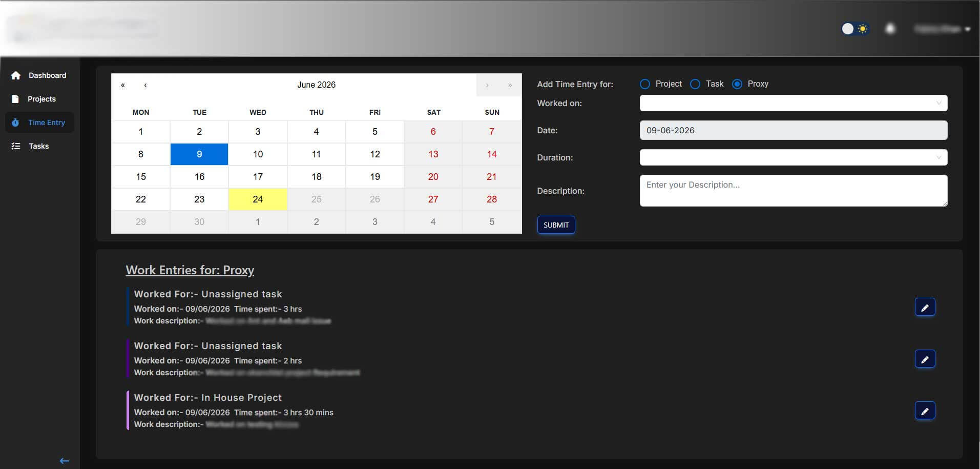Open the user account dropdown menu
980x469 pixels.
(x=943, y=29)
